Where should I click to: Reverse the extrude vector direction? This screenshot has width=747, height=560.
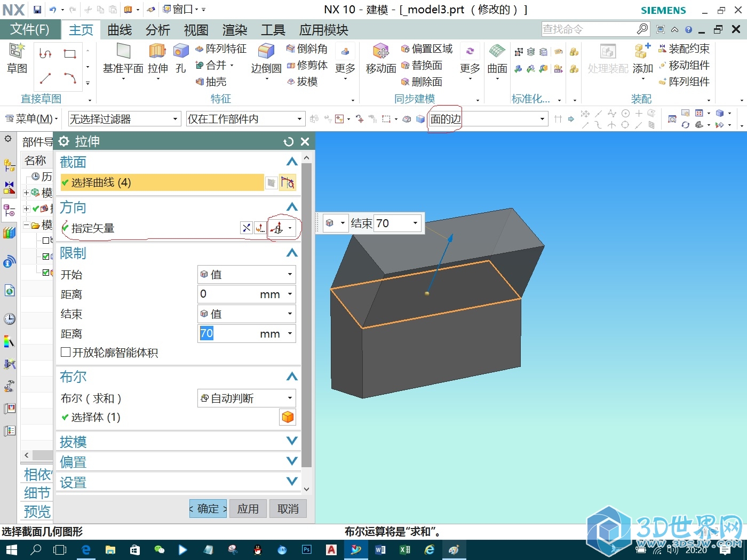tap(246, 228)
